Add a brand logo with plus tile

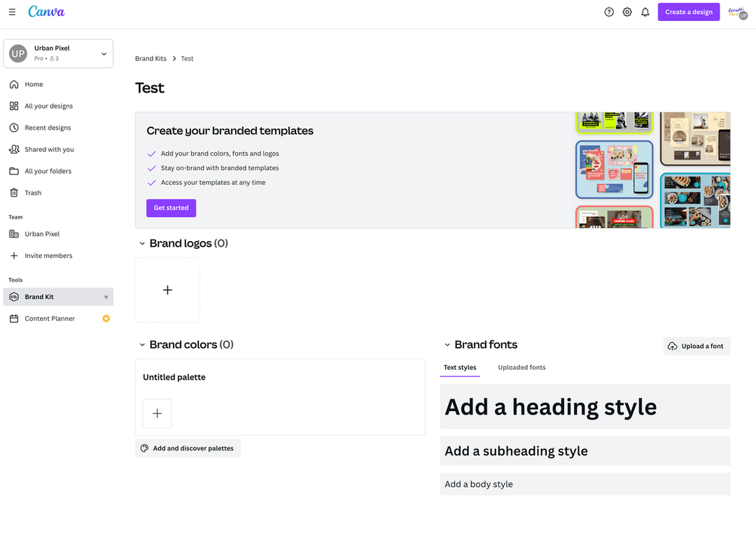click(167, 290)
